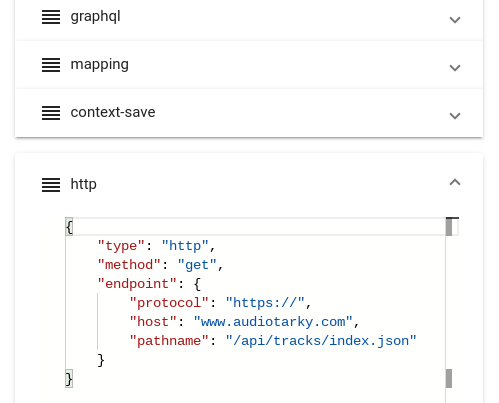This screenshot has width=499, height=403.
Task: Click the "endpoint" key in the editor
Action: point(137,284)
